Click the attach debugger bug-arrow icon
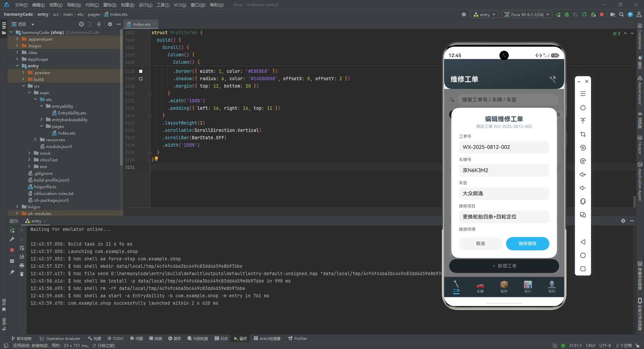This screenshot has width=644, height=349. 593,14
